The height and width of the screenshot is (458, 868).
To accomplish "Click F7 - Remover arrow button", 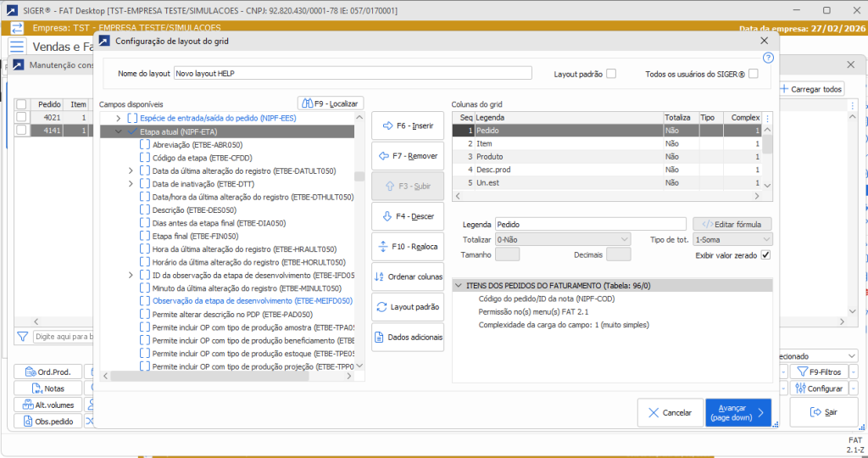I will tap(407, 156).
